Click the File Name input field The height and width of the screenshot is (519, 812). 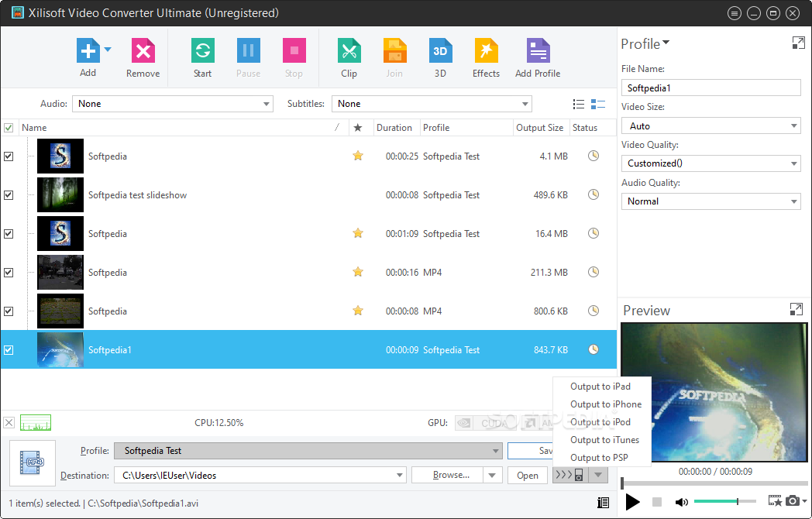[x=711, y=88]
